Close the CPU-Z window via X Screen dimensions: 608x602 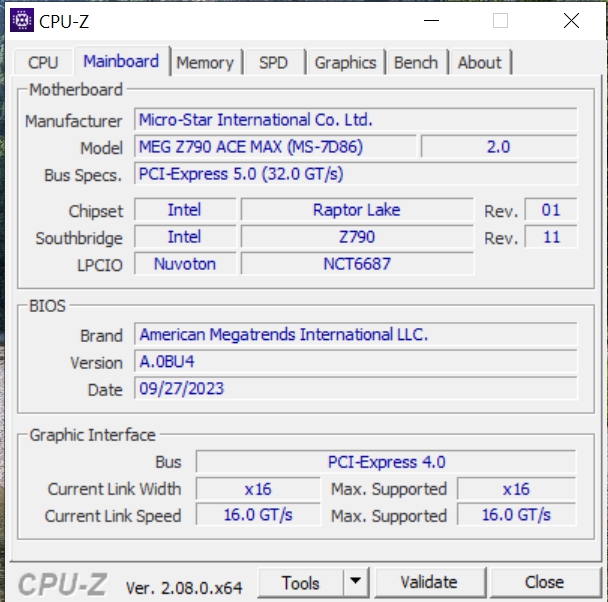click(x=571, y=21)
